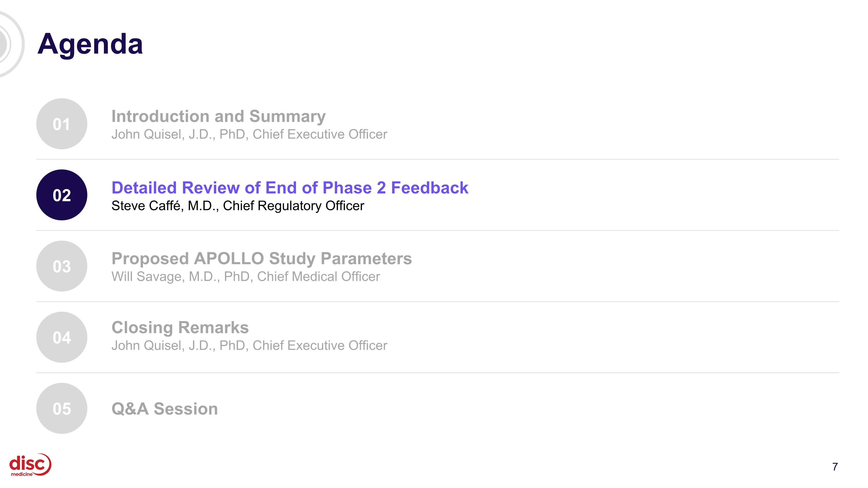Click John Quisel line under Introduction and Summary
Image resolution: width=868 pixels, height=488 pixels.
[249, 135]
